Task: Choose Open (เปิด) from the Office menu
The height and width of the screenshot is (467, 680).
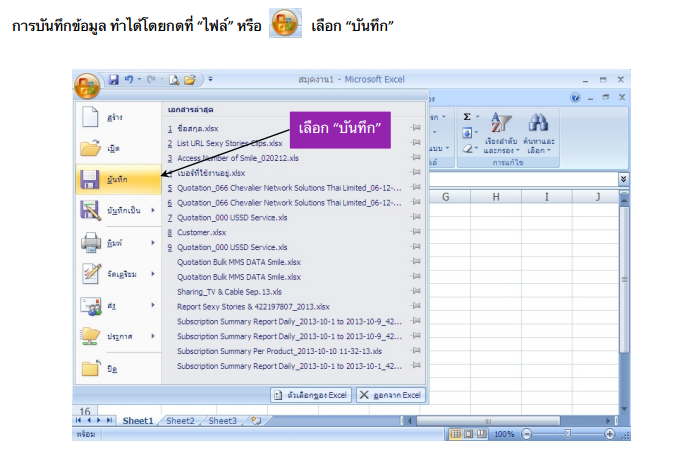Action: (x=113, y=148)
